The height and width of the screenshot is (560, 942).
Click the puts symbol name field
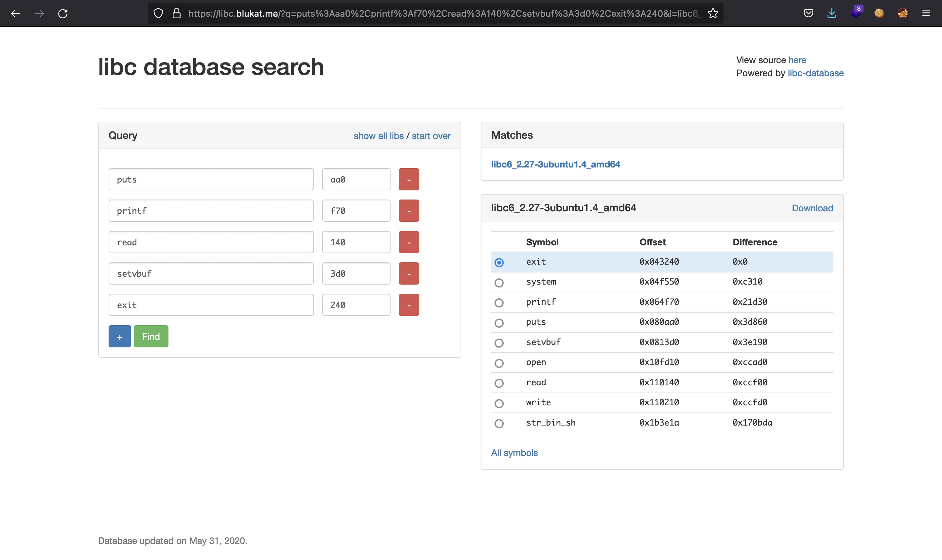click(x=211, y=179)
